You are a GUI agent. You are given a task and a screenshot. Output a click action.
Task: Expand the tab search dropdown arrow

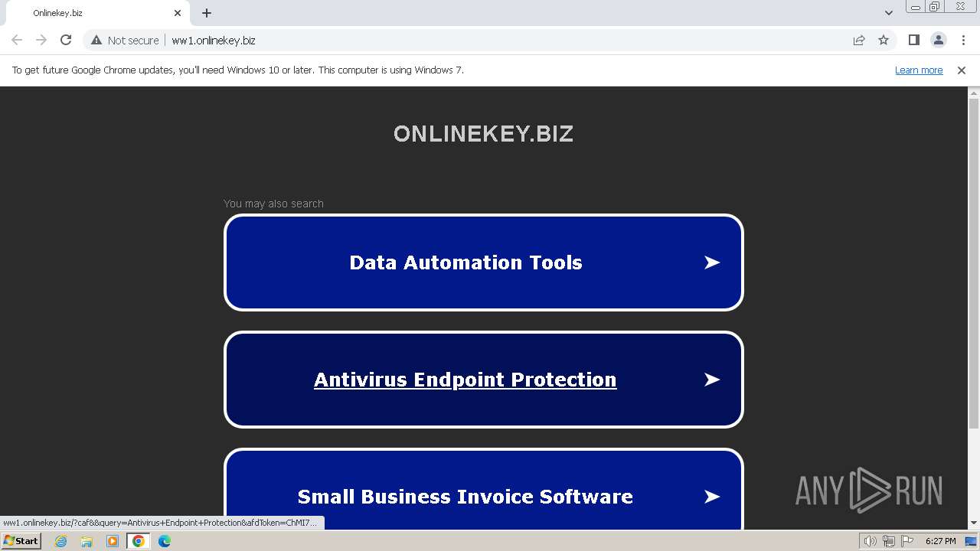tap(889, 13)
